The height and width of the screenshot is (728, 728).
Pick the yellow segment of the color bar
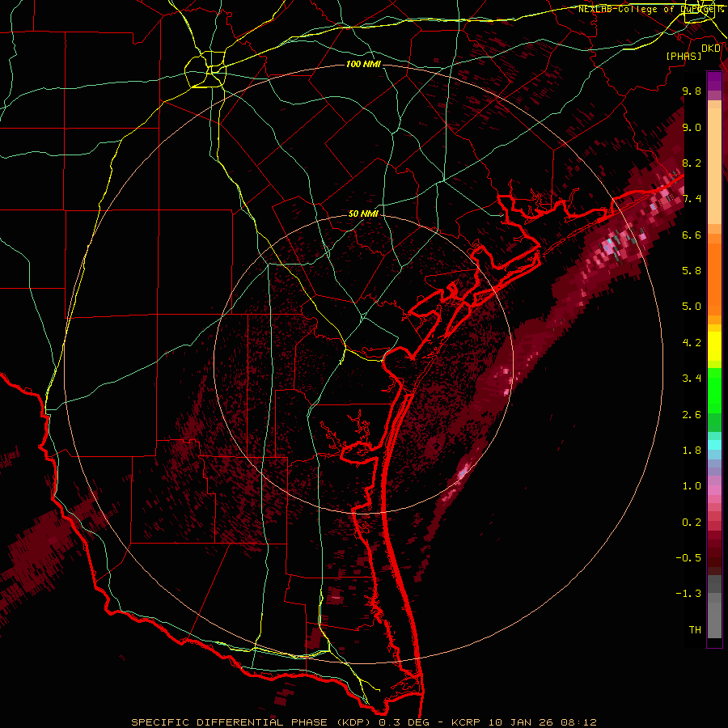coord(714,346)
